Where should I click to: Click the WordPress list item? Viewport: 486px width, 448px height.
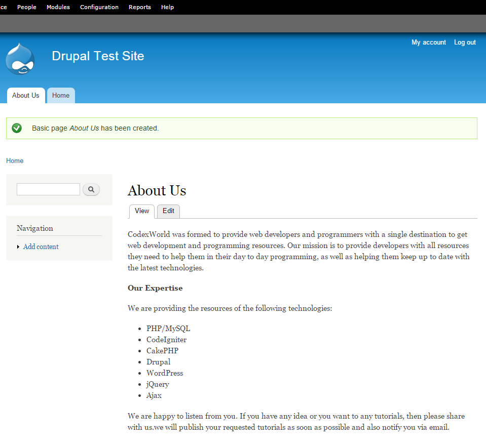click(x=165, y=373)
